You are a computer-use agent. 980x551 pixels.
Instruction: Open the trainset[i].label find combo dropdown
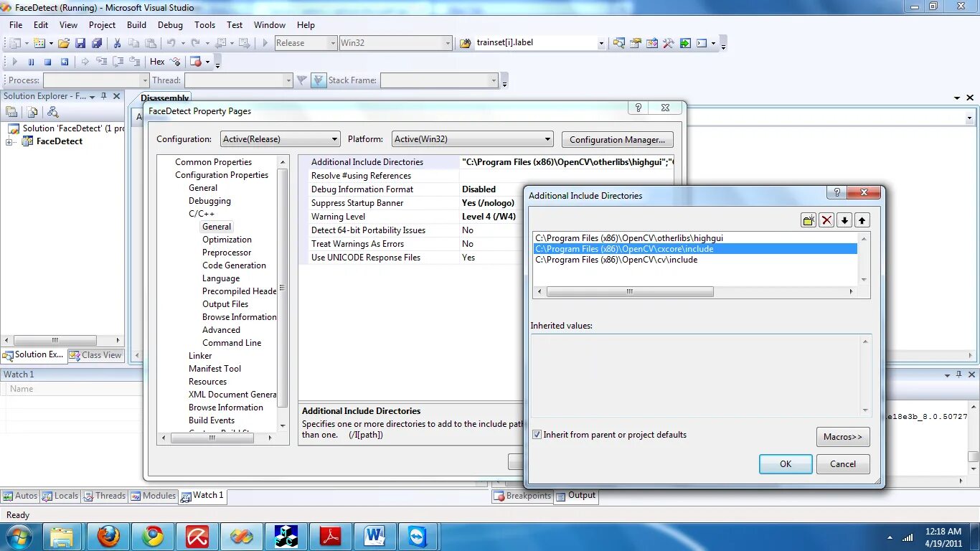pyautogui.click(x=601, y=43)
